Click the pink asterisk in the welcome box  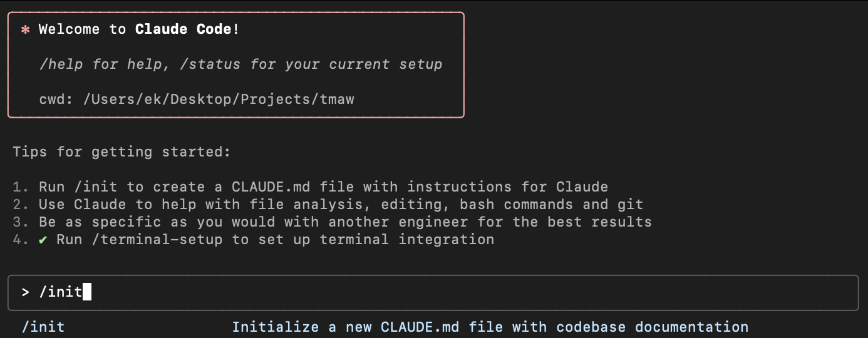(x=26, y=29)
